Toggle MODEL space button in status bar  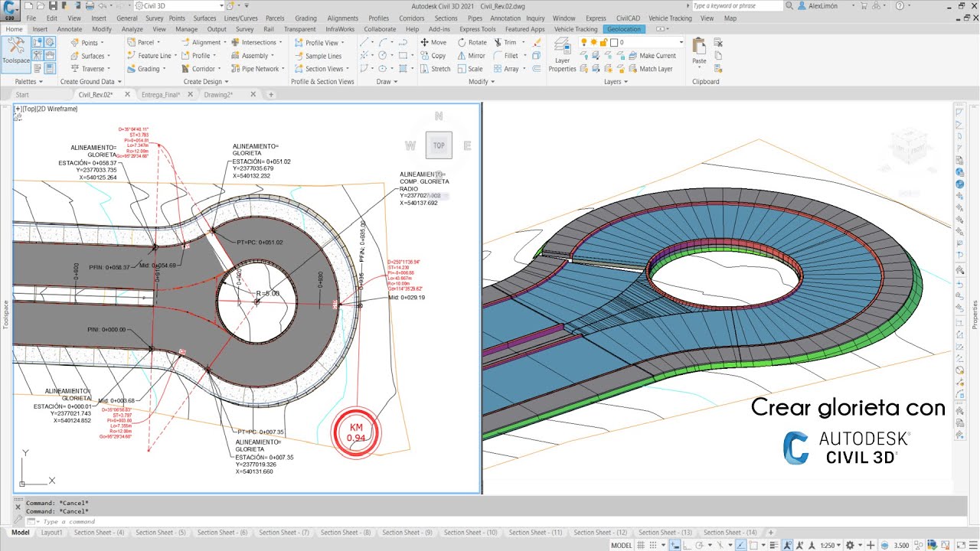(621, 545)
